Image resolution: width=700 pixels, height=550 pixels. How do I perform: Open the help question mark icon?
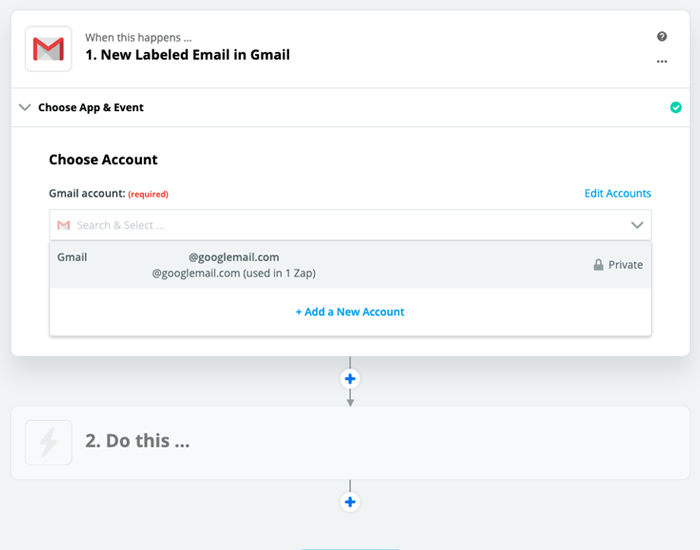662,37
